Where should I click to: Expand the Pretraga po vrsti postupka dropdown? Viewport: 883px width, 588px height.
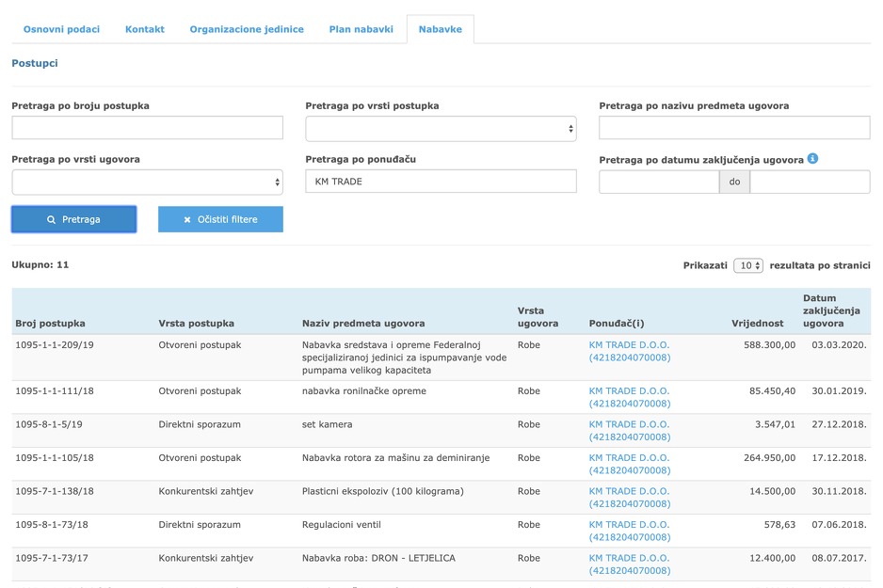click(x=441, y=129)
